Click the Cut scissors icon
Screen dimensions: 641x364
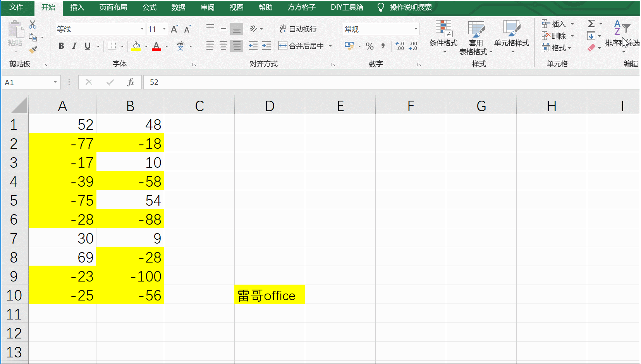coord(33,25)
